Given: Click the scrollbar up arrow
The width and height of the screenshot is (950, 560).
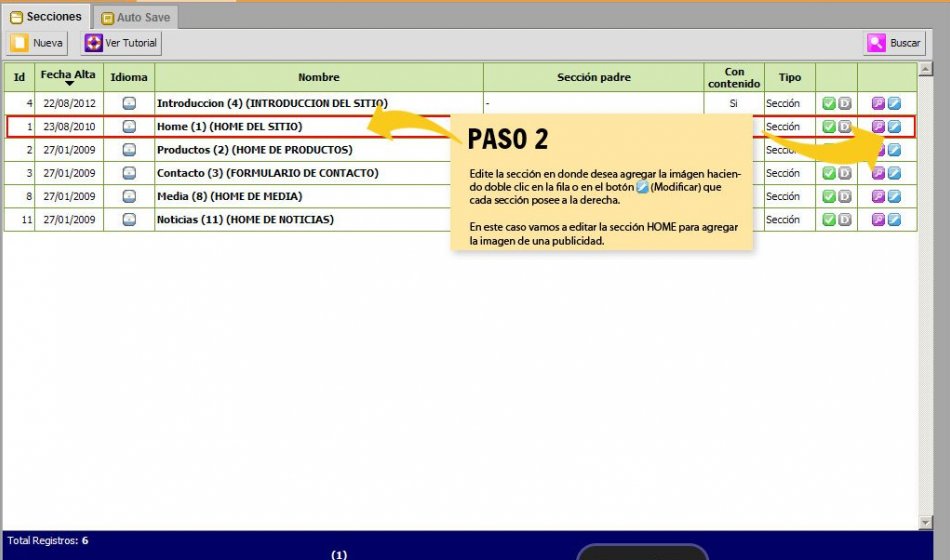Looking at the screenshot, I should pos(925,69).
